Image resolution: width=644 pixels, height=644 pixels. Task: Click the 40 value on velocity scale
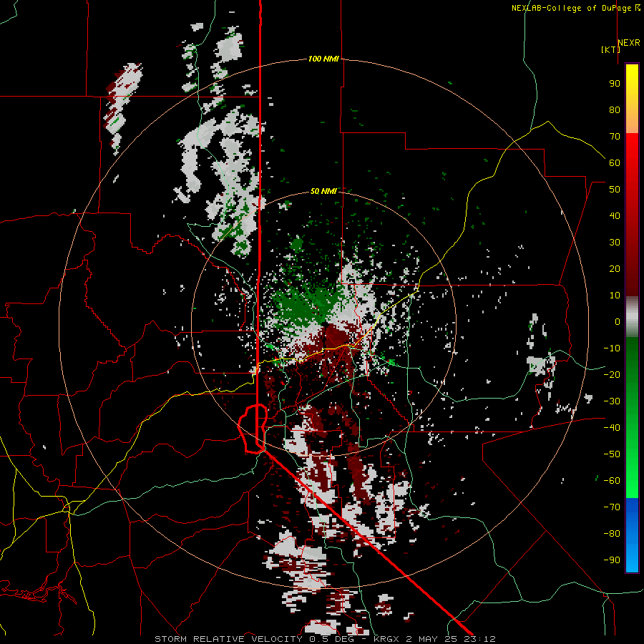(615, 215)
